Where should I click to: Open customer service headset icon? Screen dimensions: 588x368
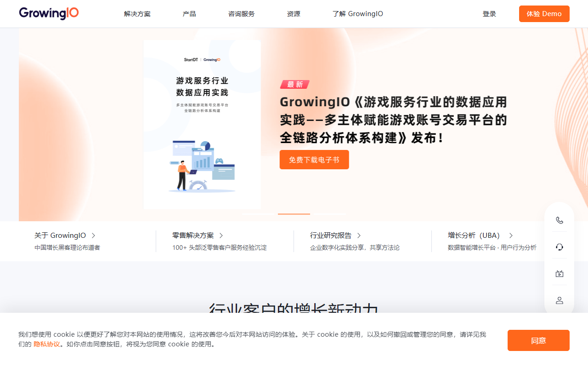pyautogui.click(x=559, y=247)
